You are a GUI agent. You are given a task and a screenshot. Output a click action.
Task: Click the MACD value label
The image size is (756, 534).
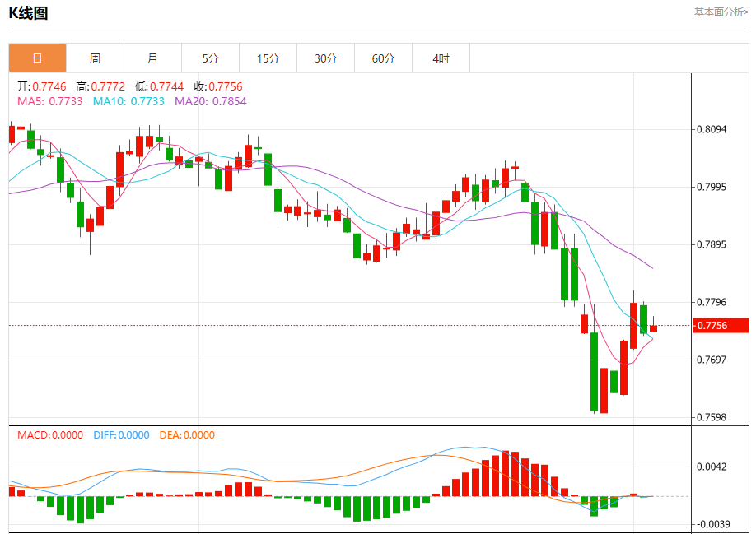[50, 435]
